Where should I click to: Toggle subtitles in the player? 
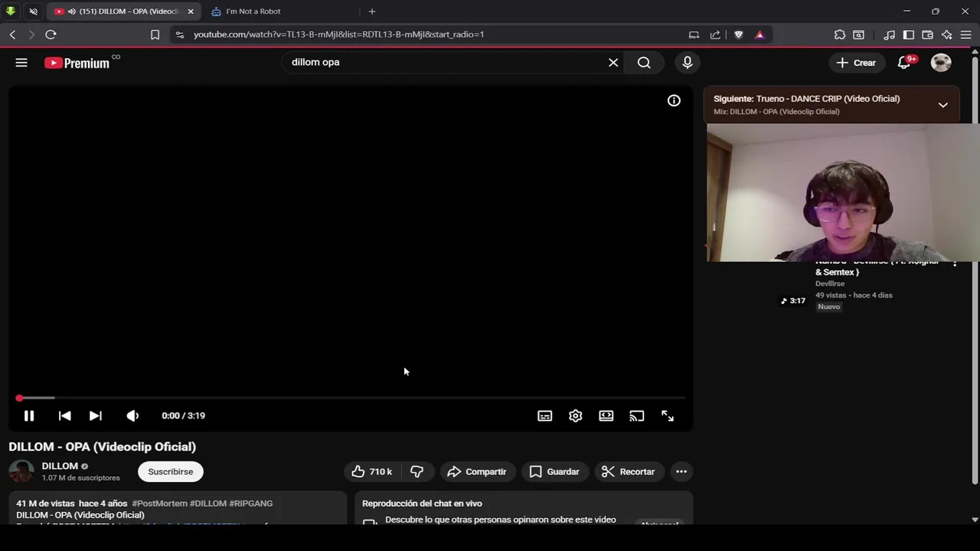coord(544,416)
